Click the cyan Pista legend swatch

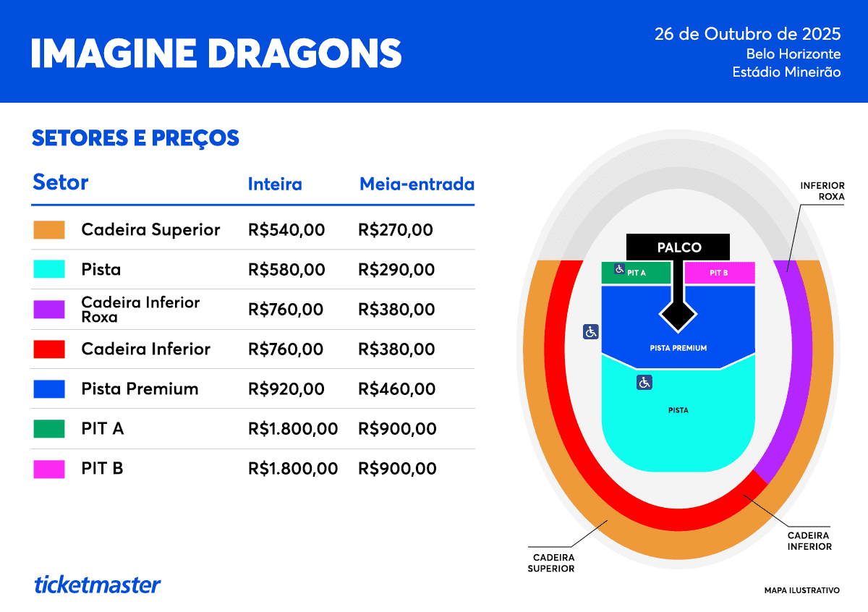tap(49, 270)
